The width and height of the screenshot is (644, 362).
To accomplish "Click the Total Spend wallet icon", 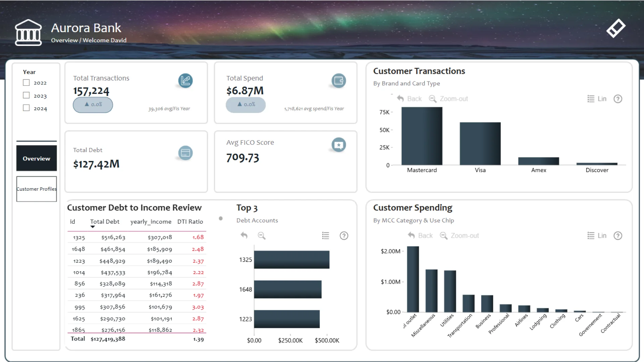I will (339, 80).
